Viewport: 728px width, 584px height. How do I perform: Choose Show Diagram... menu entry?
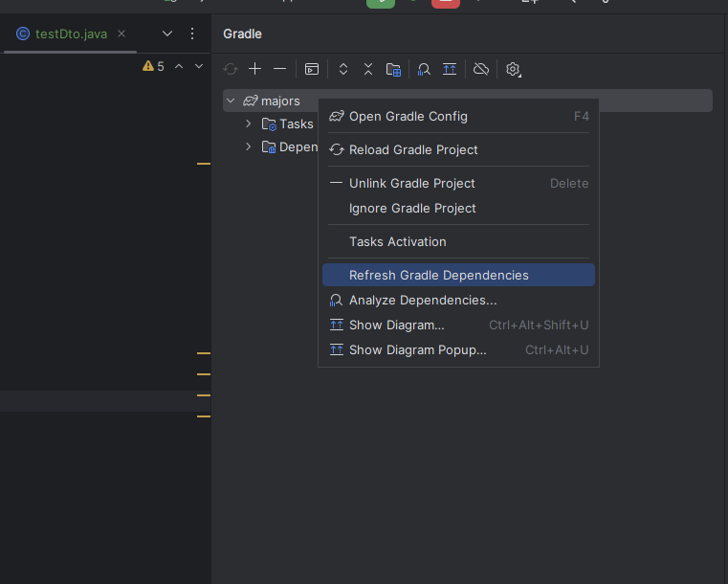(x=459, y=326)
